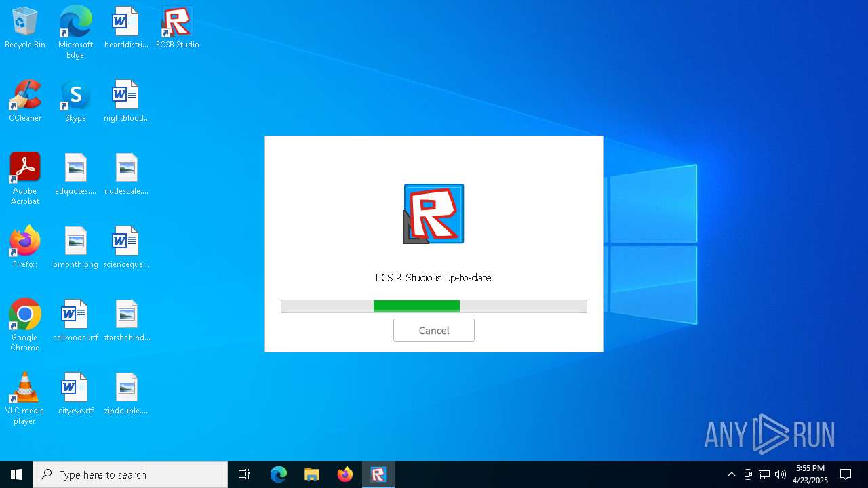Switch to ECS:R Studio taskbar button
Screen dimensions: 868x488
click(x=378, y=474)
